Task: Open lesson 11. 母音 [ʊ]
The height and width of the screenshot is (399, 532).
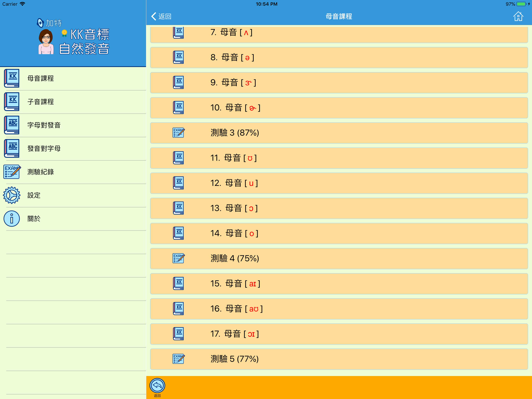Action: tap(339, 158)
